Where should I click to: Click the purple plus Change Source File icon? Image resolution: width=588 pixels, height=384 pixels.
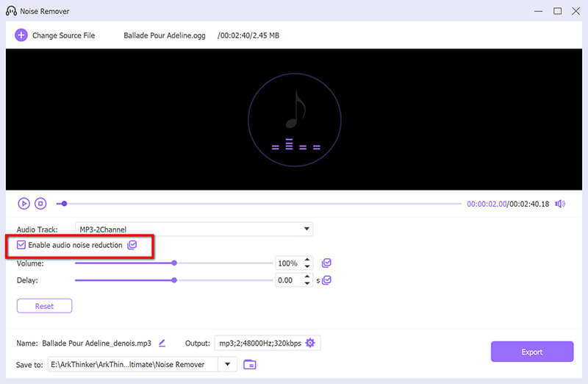[21, 35]
